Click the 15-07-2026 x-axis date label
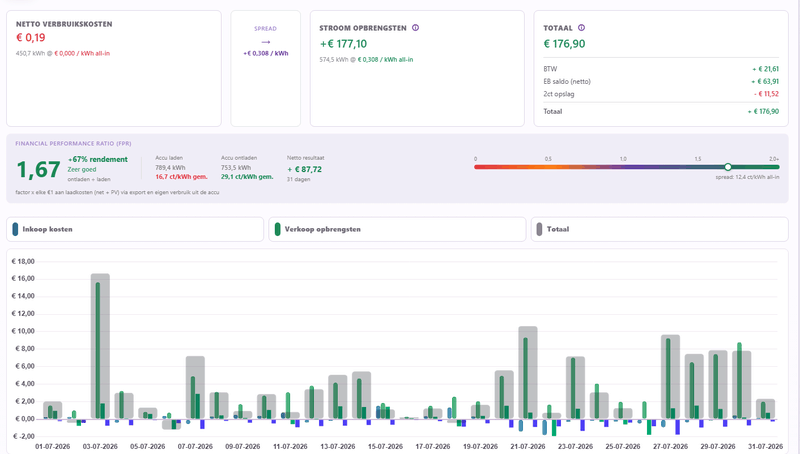This screenshot has width=800, height=454. (x=385, y=446)
